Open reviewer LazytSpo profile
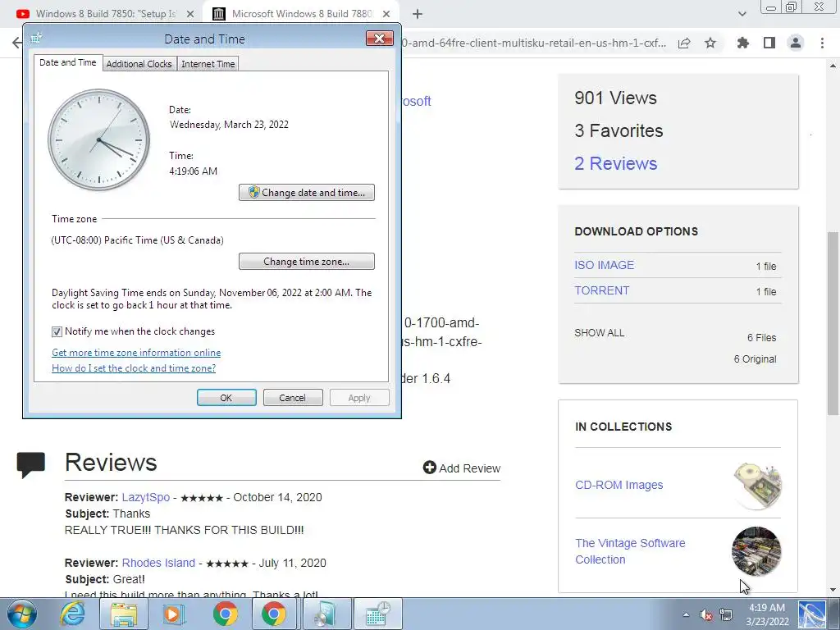This screenshot has height=630, width=840. tap(146, 497)
